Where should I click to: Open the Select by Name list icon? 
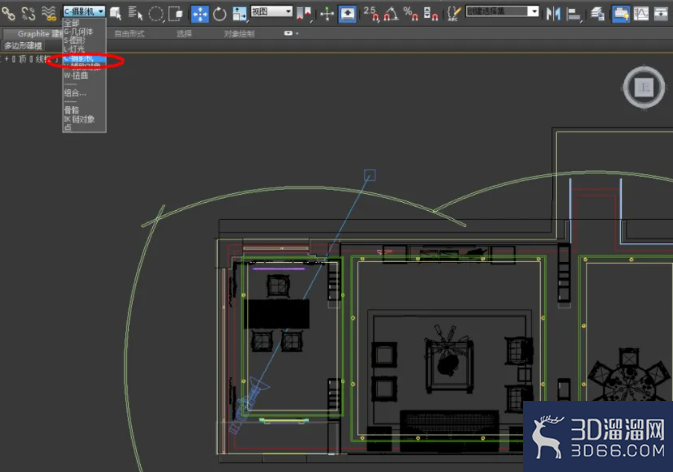(135, 14)
